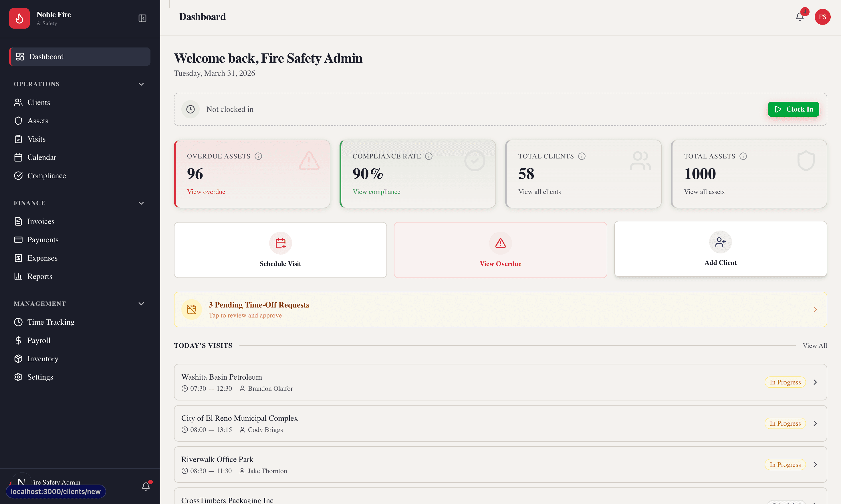This screenshot has width=841, height=504.
Task: Open Reports via the chart icon
Action: pos(19,276)
